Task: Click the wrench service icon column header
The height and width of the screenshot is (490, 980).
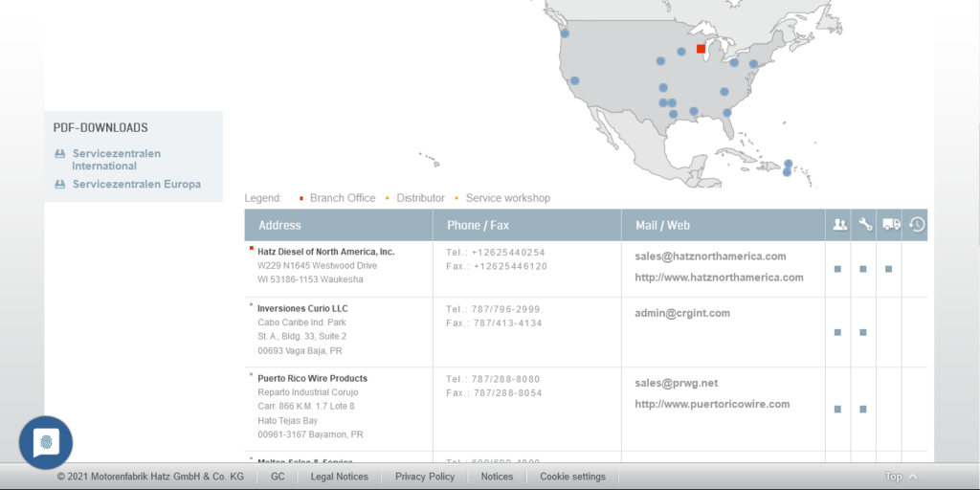Action: coord(865,225)
